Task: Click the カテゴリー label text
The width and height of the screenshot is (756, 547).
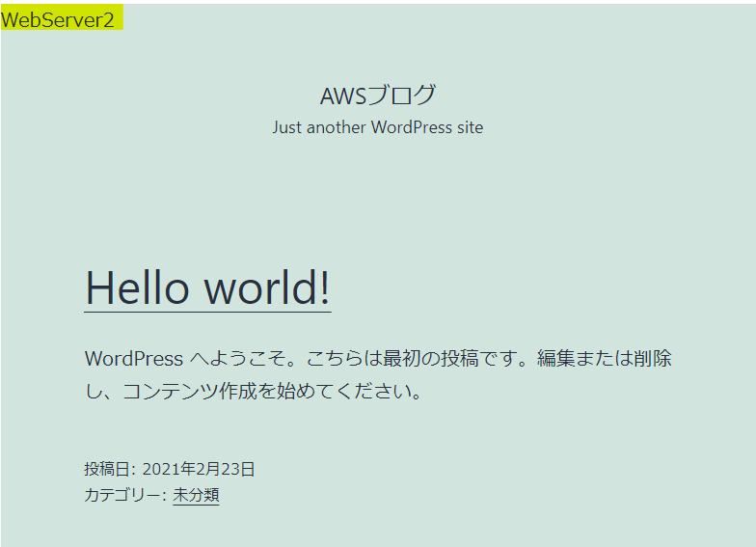Action: point(125,495)
